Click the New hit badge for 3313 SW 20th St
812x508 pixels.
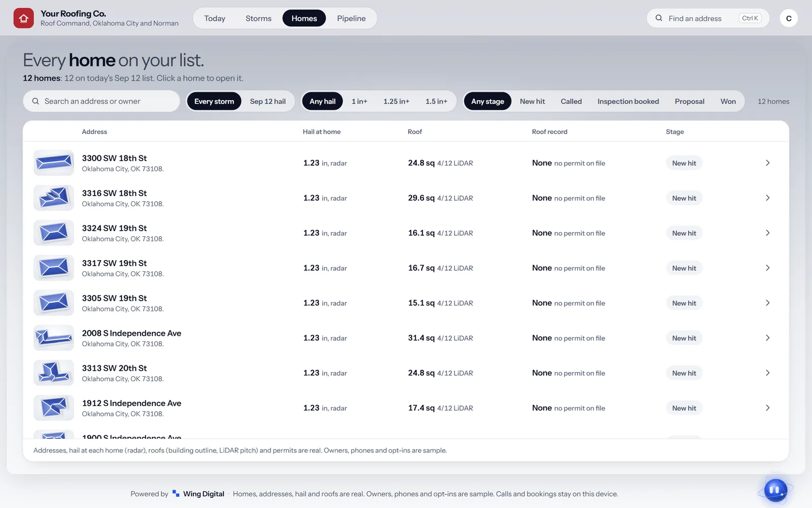tap(684, 373)
